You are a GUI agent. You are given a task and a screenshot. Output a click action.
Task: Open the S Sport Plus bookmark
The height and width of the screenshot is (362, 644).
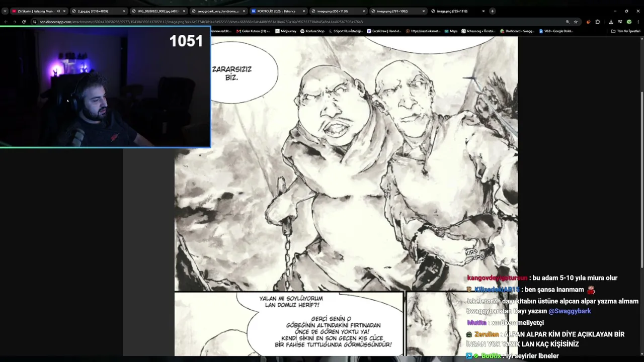[x=346, y=31]
